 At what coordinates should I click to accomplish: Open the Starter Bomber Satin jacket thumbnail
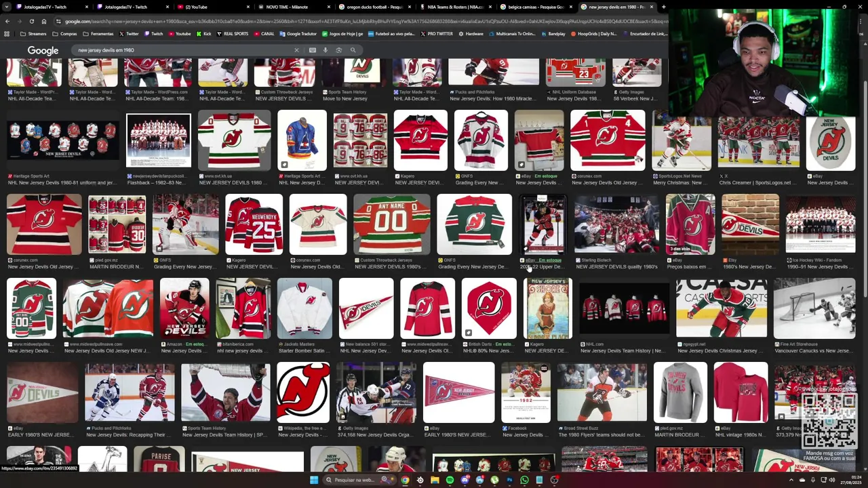(x=304, y=308)
